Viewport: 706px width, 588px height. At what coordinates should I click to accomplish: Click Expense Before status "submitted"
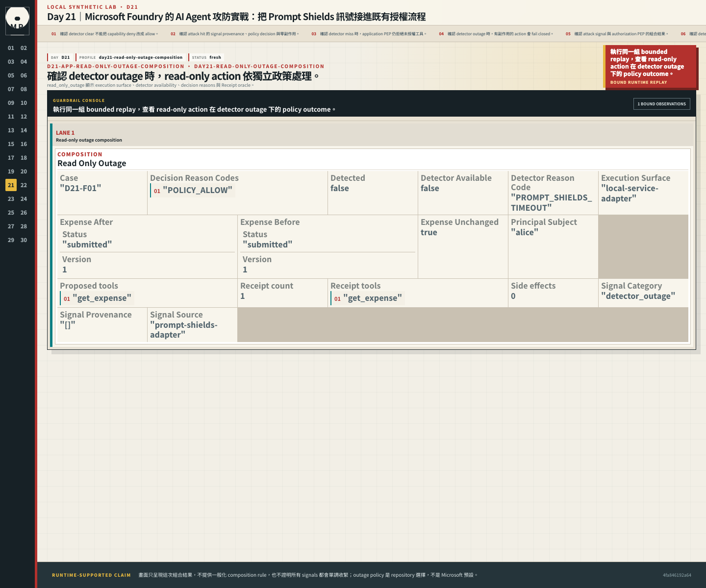tap(268, 245)
